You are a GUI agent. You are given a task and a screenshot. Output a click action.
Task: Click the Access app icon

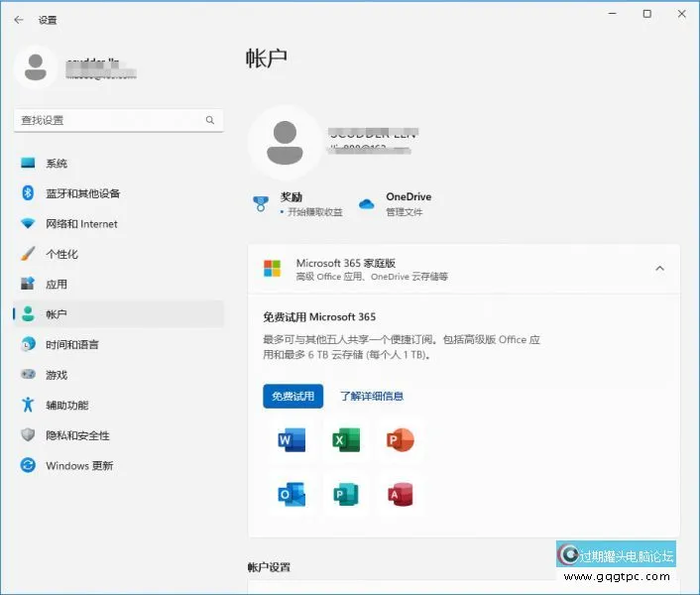[401, 494]
